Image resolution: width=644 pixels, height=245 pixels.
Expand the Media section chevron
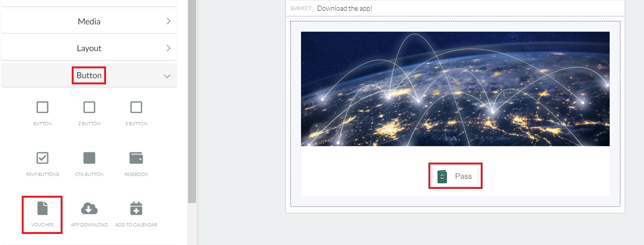(168, 21)
